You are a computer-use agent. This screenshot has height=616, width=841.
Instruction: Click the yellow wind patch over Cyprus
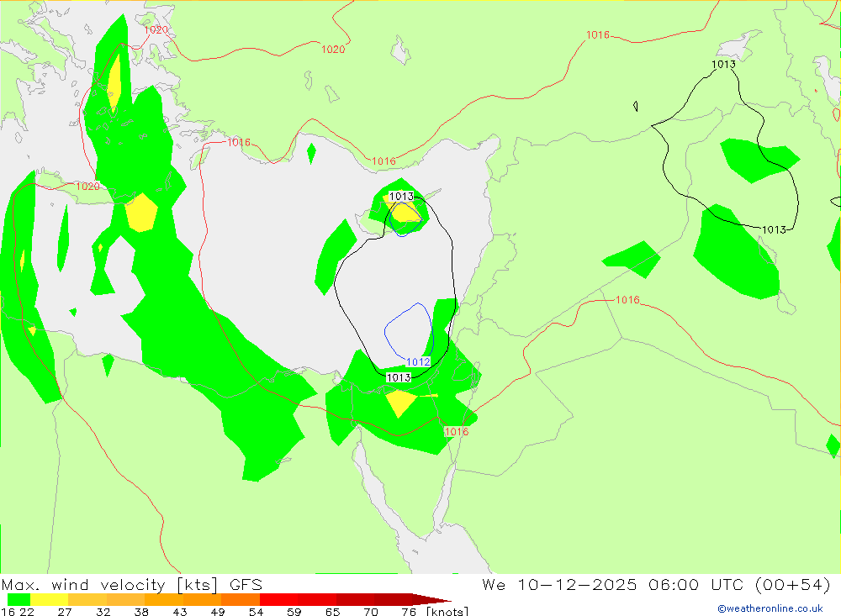pos(404,211)
